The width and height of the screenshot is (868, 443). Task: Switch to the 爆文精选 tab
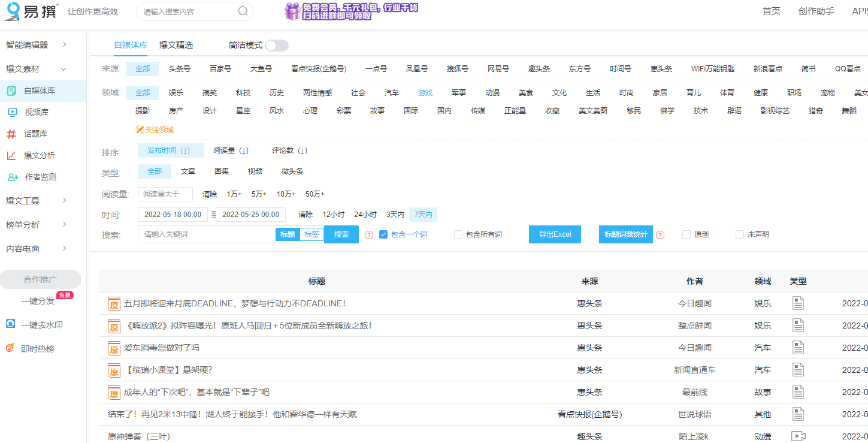[176, 46]
